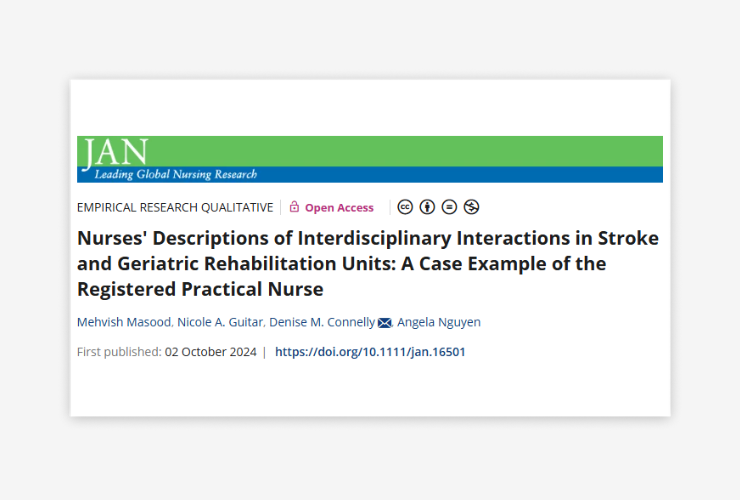Open author Denise M. Connelly link
The width and height of the screenshot is (740, 500).
tap(322, 322)
